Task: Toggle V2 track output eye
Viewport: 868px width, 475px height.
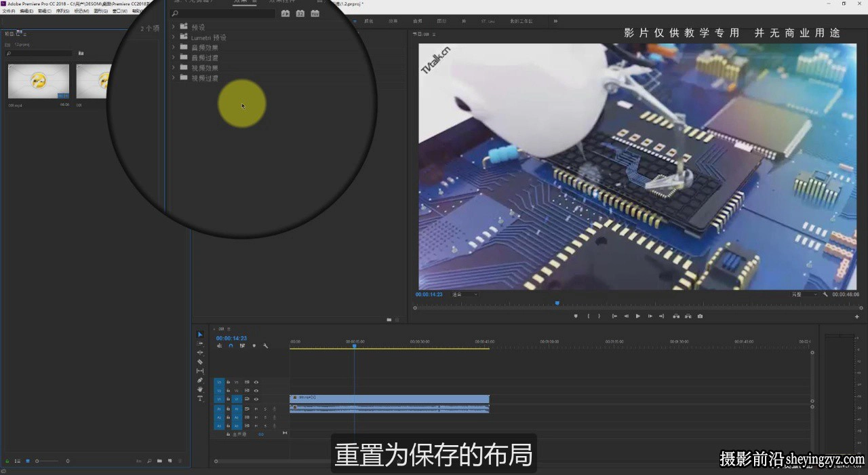Action: (x=256, y=391)
